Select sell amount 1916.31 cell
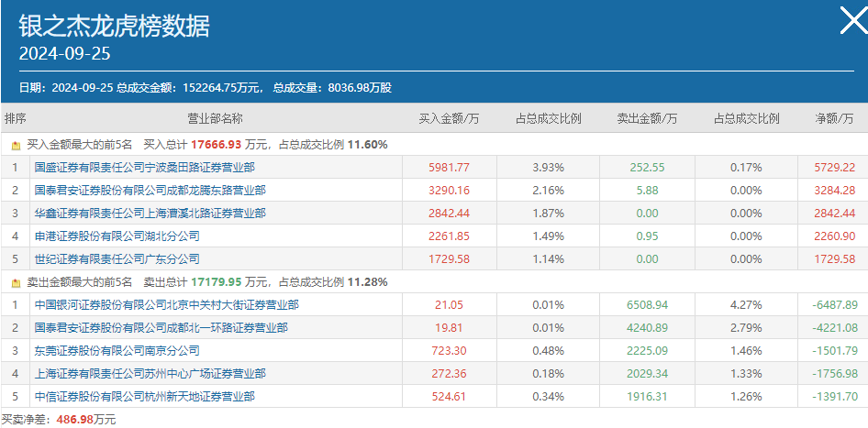868x428 pixels. coord(647,397)
